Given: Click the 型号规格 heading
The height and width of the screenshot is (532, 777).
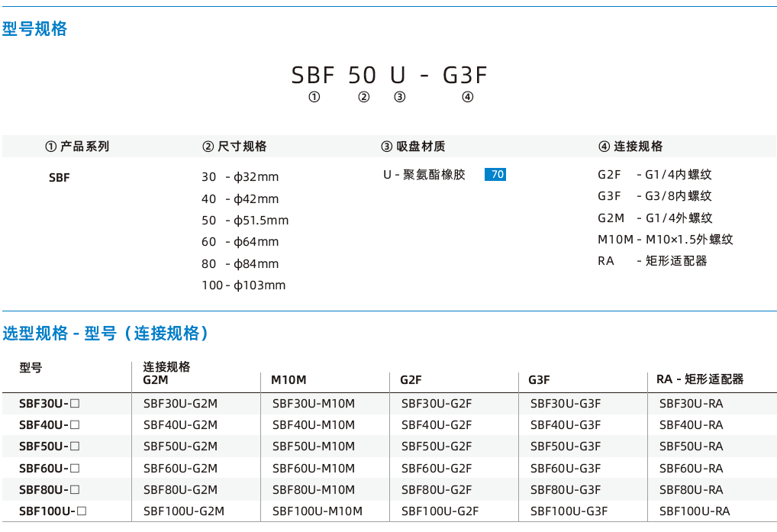Looking at the screenshot, I should coord(34,29).
